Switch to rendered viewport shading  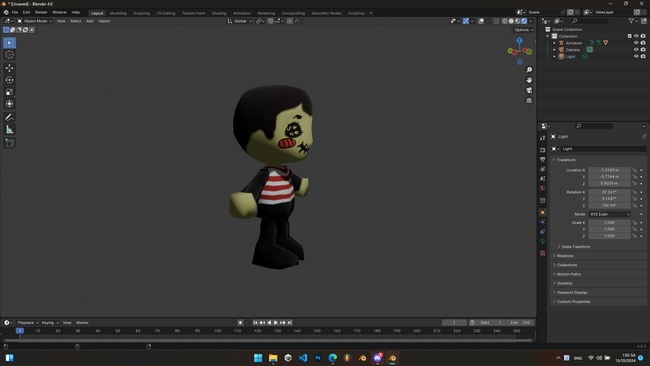pos(524,21)
